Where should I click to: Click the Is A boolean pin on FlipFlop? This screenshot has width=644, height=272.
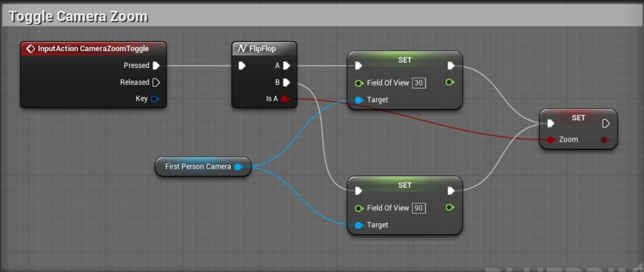[285, 99]
